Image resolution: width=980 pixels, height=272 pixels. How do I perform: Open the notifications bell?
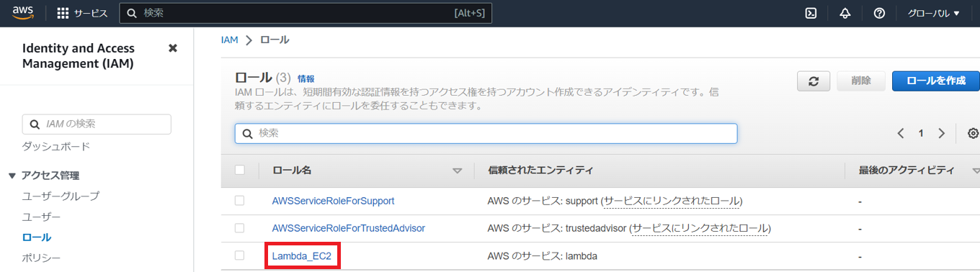point(845,13)
